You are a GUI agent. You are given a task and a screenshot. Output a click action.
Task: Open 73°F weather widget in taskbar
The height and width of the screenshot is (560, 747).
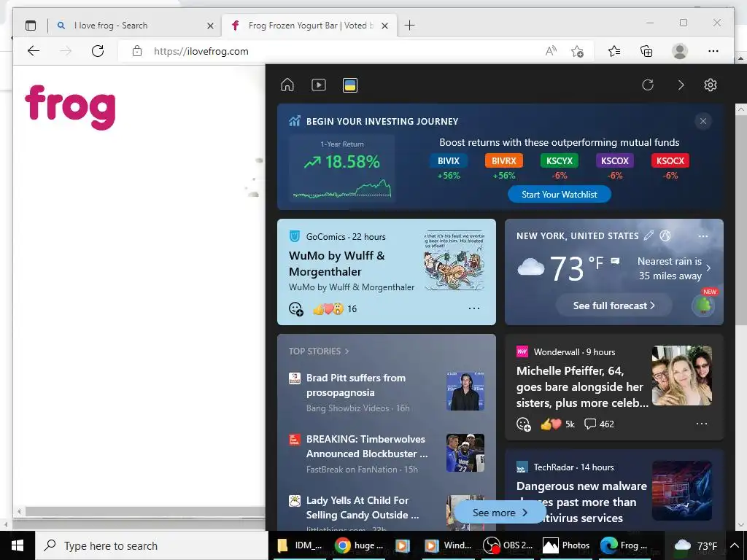click(x=695, y=545)
